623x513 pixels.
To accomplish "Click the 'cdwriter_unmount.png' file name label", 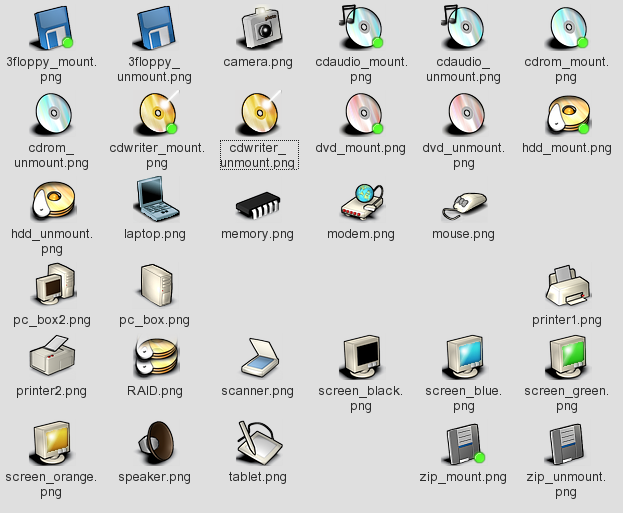I will tap(259, 155).
